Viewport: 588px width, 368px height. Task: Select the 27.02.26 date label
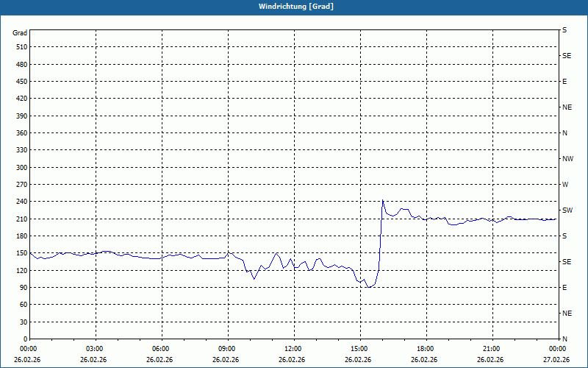pos(556,360)
